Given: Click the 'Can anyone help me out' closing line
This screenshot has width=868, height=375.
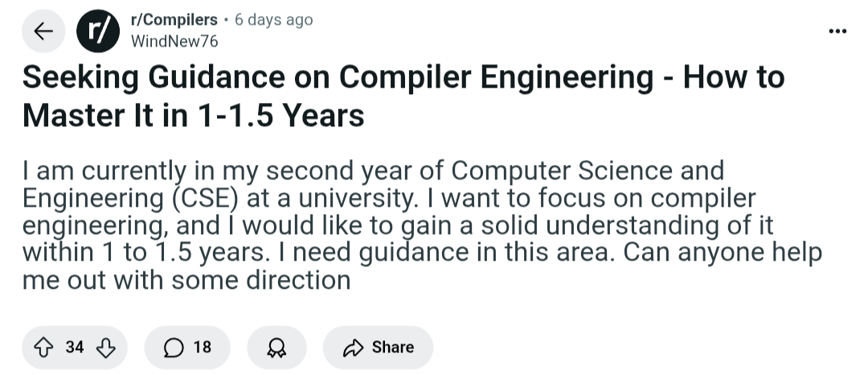Looking at the screenshot, I should tap(186, 280).
